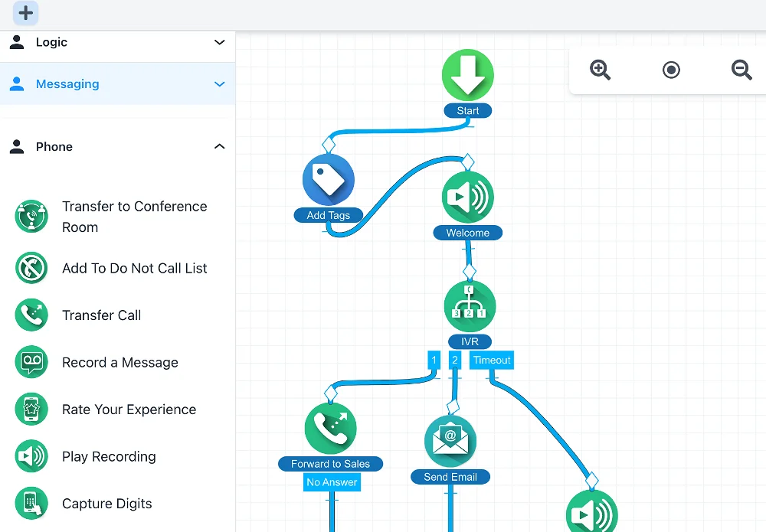Click the No Answer output label
The width and height of the screenshot is (766, 532).
click(x=332, y=482)
